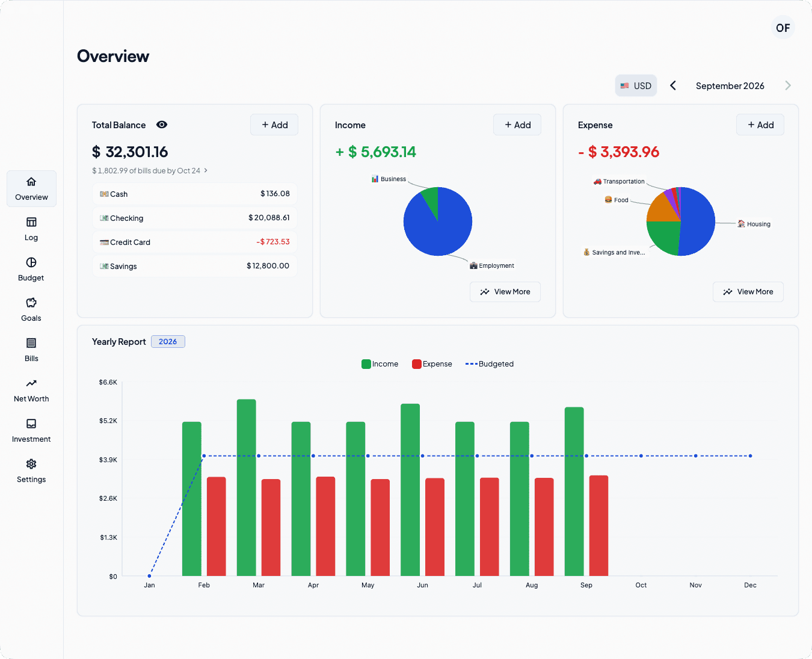Screen dimensions: 812x659
Task: Select the Savings account row
Action: (195, 266)
